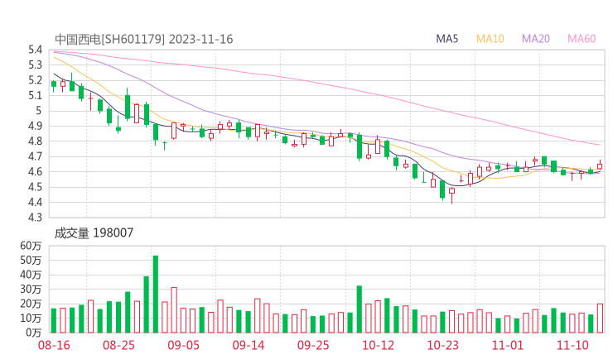Click the MA5 legend label
This screenshot has width=613, height=364.
point(446,39)
